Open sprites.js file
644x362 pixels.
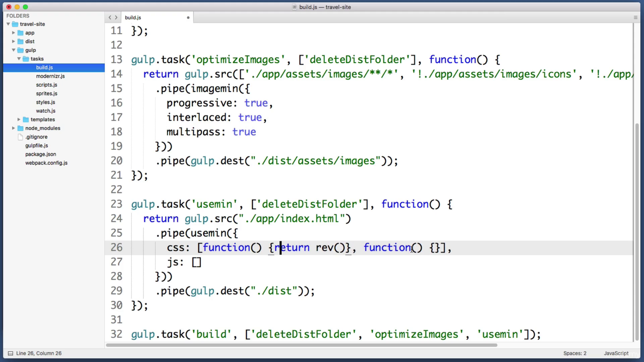tap(47, 94)
